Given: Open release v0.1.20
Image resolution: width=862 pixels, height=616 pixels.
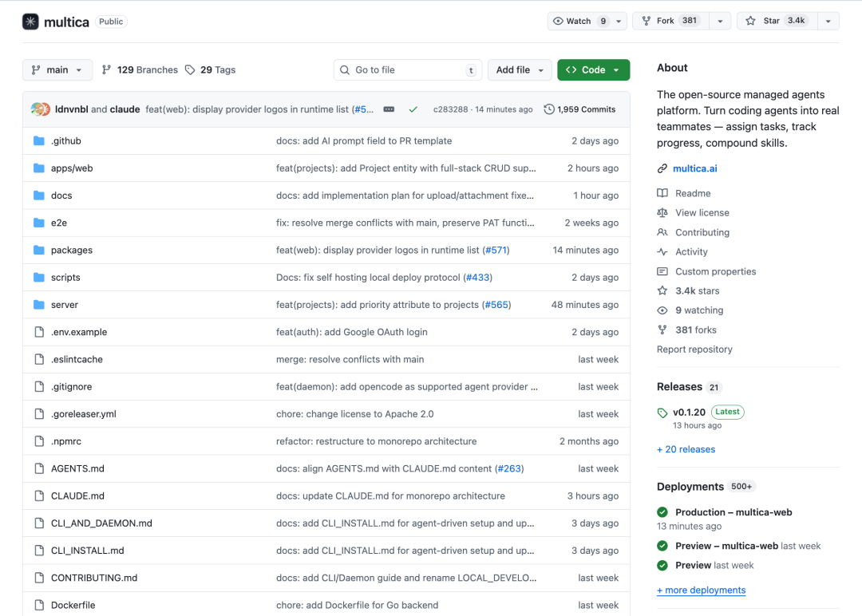Looking at the screenshot, I should tap(689, 413).
